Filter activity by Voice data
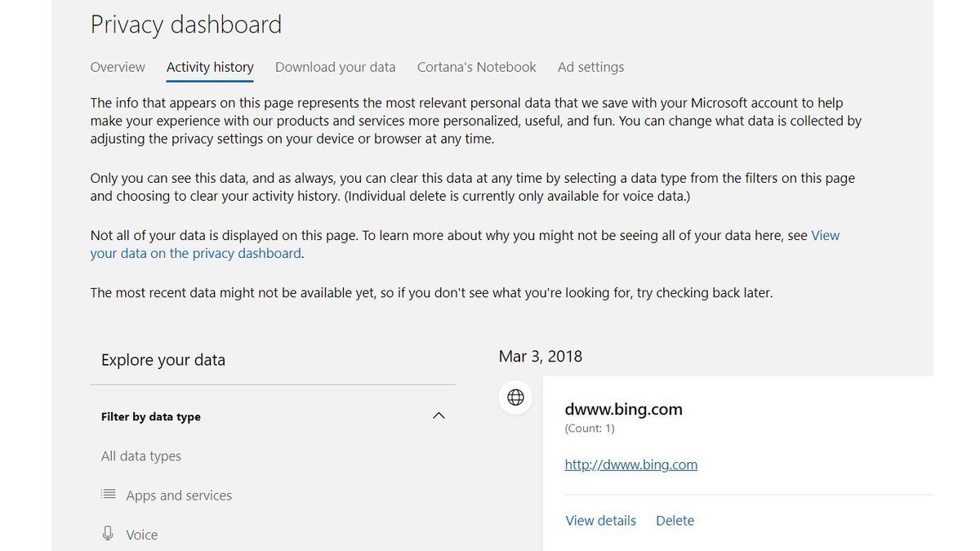 142,534
